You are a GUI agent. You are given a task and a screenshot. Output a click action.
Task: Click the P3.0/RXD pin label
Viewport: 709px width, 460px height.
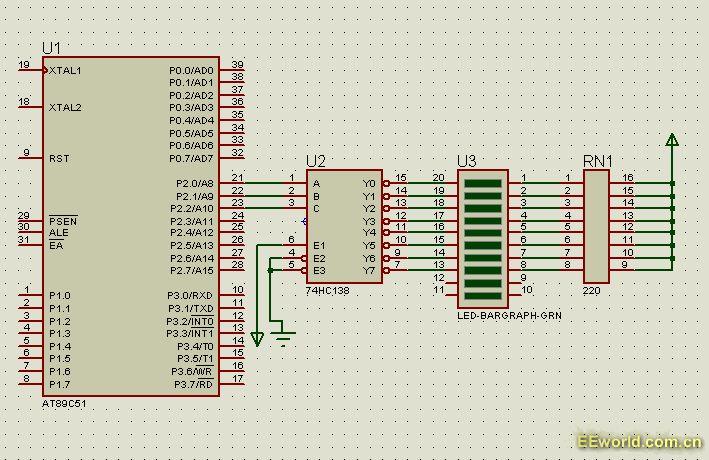point(190,296)
